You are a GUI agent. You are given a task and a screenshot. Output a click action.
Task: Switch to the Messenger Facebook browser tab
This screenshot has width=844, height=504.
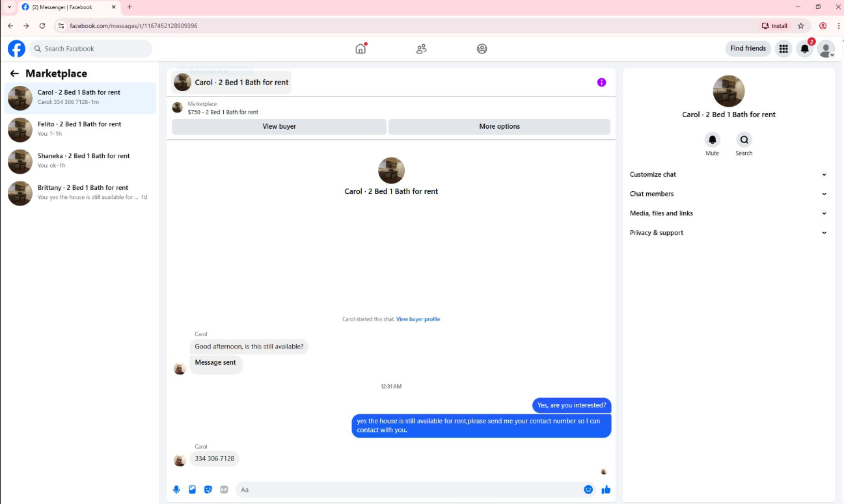coord(68,7)
